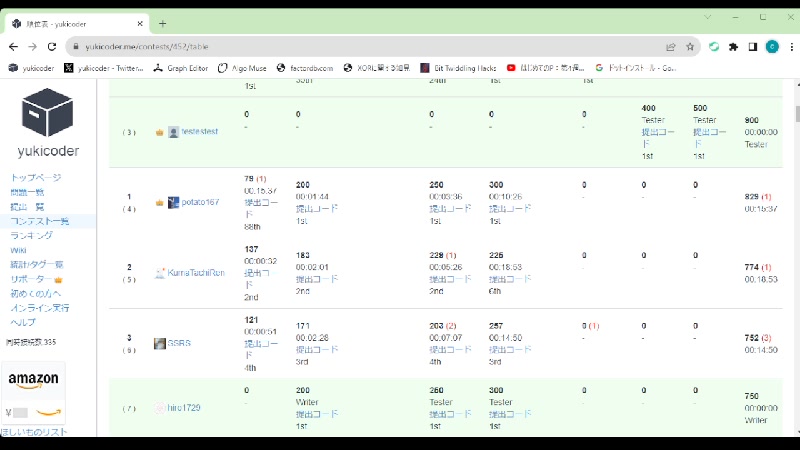Open potato167's 提出コード for the 200 score

(317, 209)
